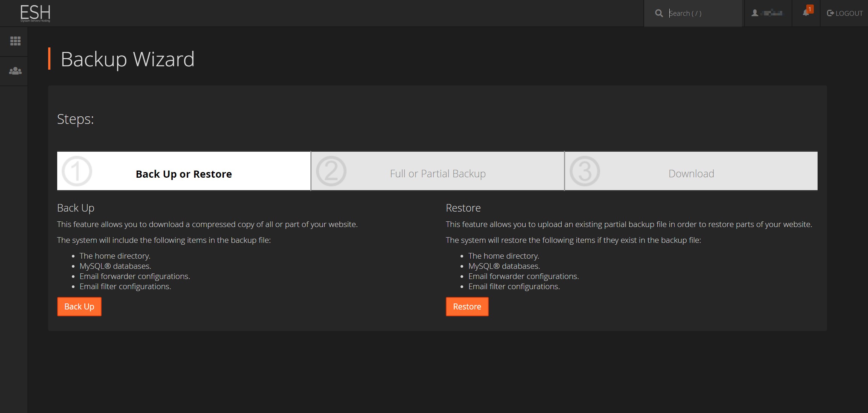This screenshot has width=868, height=413.
Task: Click the Restore section heading
Action: 463,208
